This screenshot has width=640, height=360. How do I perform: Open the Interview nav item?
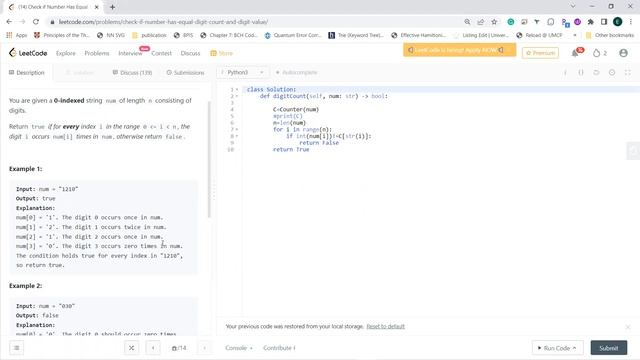[x=130, y=53]
